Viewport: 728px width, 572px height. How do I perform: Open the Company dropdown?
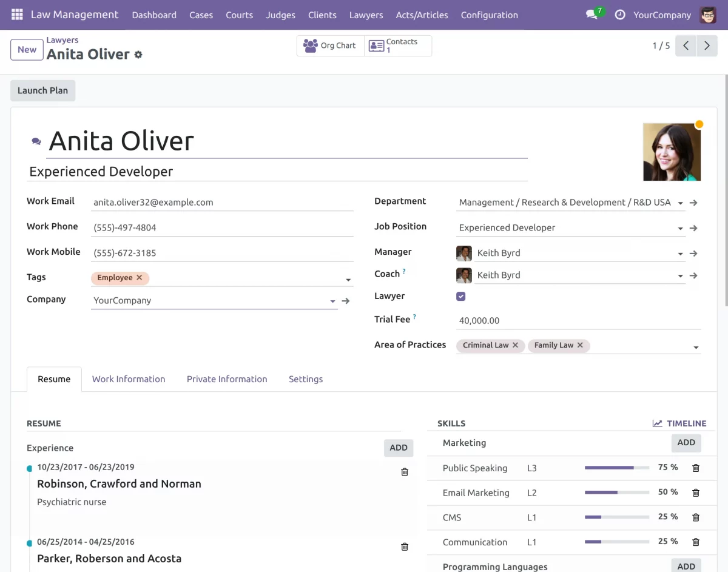point(332,301)
